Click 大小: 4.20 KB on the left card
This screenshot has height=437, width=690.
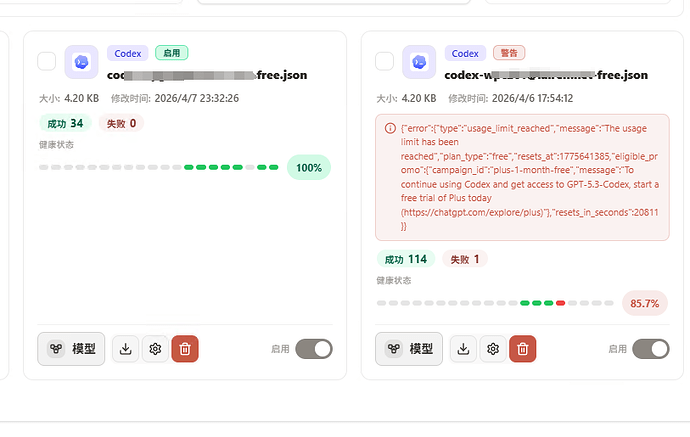coord(69,98)
